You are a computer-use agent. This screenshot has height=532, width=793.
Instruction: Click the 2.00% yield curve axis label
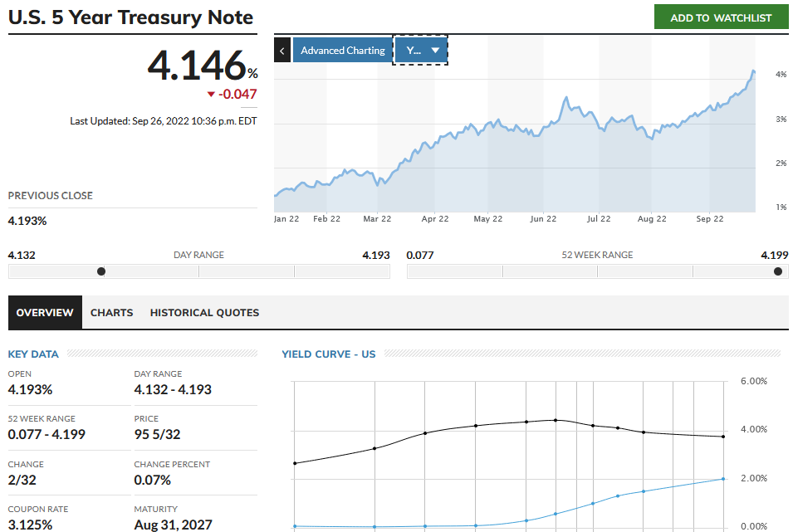click(x=754, y=478)
